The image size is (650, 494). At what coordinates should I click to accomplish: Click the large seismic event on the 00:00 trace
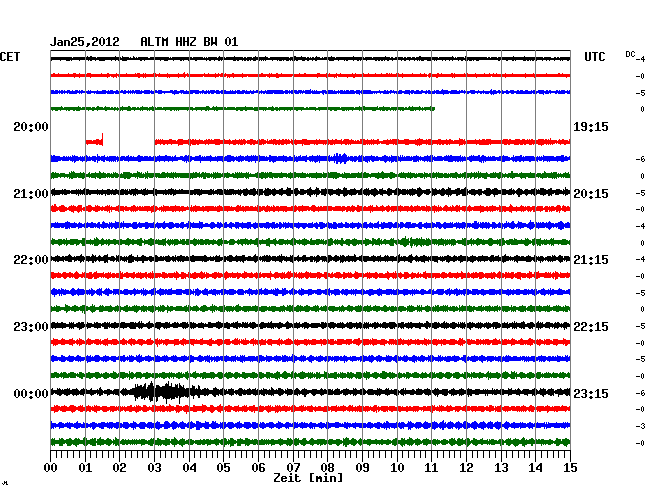pos(166,392)
